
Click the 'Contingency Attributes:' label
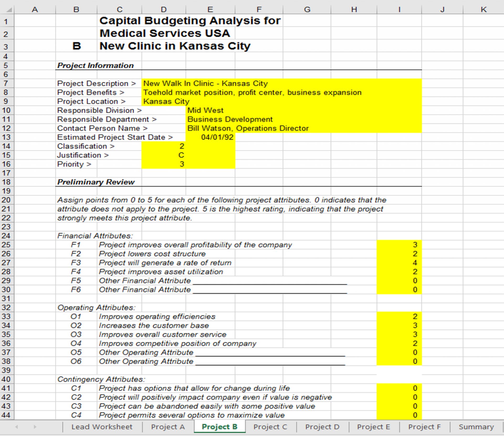point(101,379)
